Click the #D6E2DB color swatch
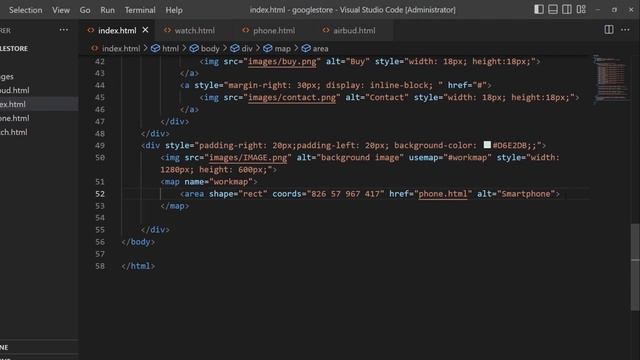This screenshot has height=360, width=640. pyautogui.click(x=487, y=145)
